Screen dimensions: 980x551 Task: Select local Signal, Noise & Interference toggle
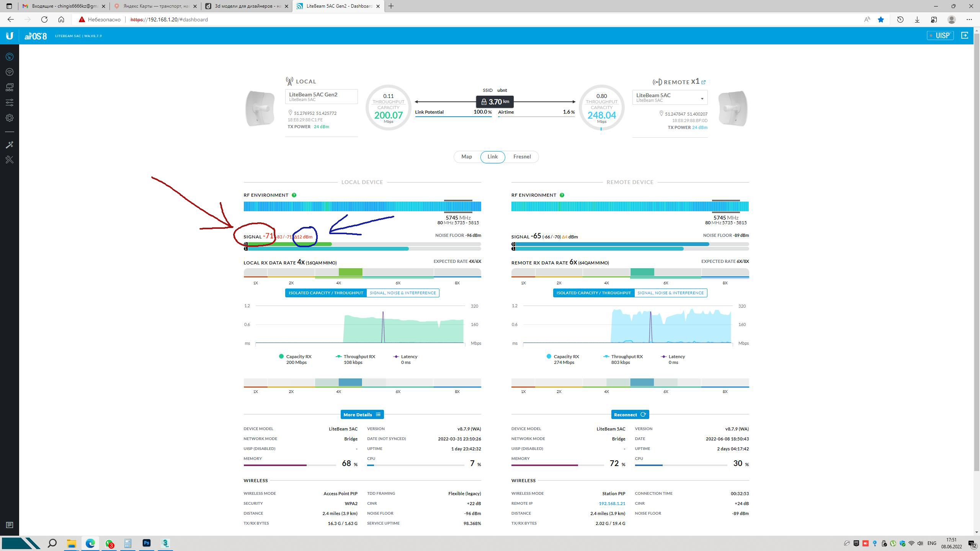point(403,293)
